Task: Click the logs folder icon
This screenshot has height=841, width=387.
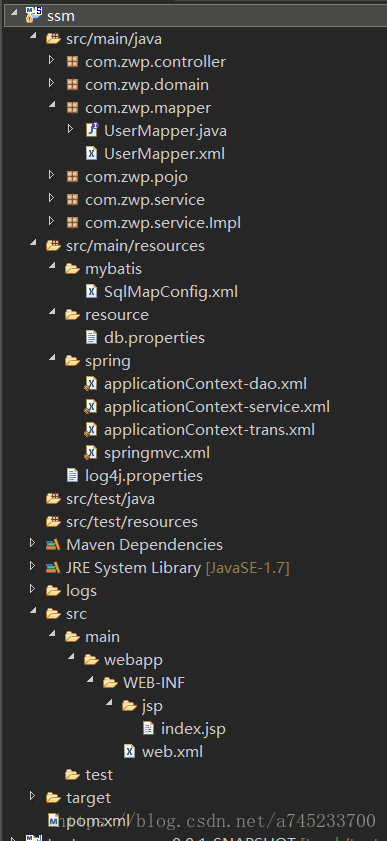Action: pyautogui.click(x=53, y=591)
